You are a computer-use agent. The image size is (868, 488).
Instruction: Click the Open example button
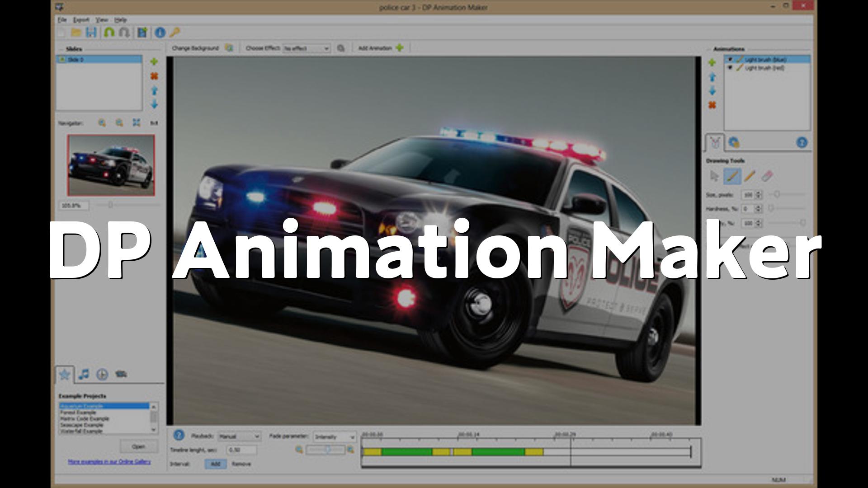(x=139, y=446)
